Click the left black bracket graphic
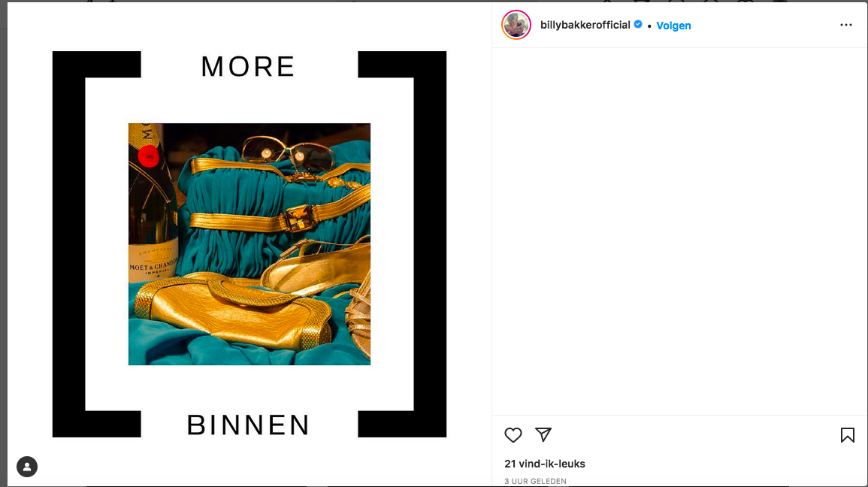The image size is (868, 487). click(96, 244)
